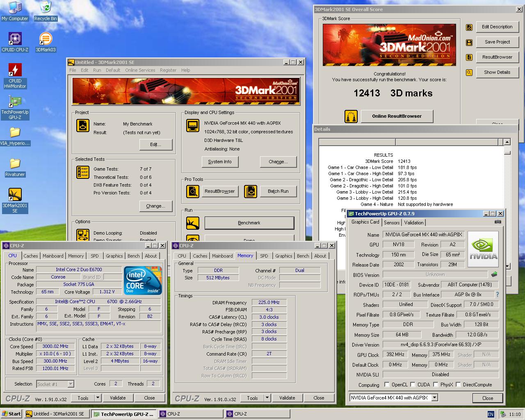
Task: Click the GPU-Z BIOS save chip icon
Action: click(494, 274)
